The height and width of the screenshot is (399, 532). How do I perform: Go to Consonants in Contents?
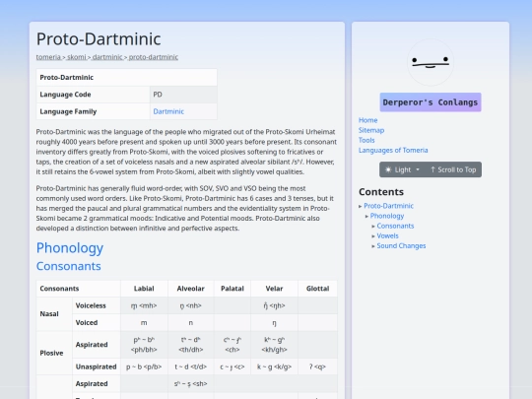tap(395, 226)
